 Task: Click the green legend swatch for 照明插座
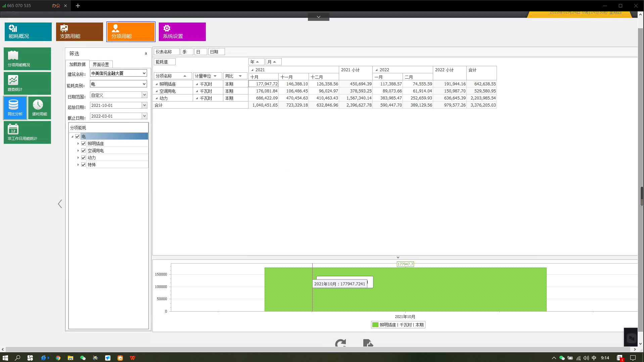point(375,325)
